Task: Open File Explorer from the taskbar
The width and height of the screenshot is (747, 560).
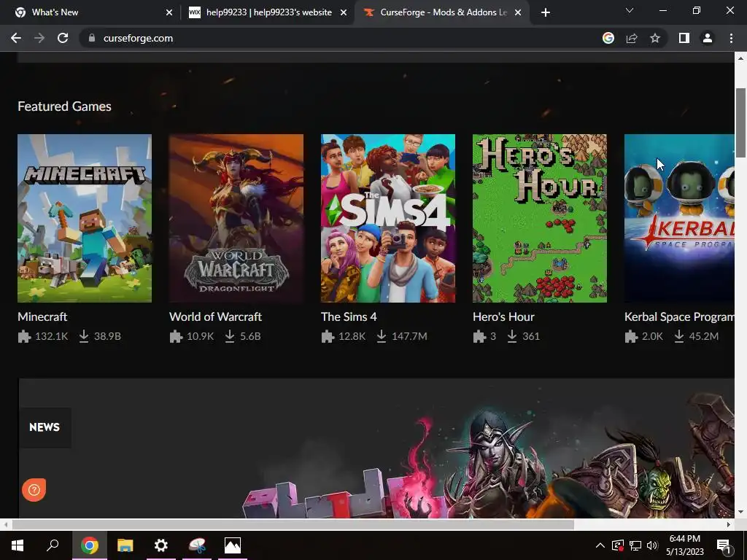Action: coord(125,545)
